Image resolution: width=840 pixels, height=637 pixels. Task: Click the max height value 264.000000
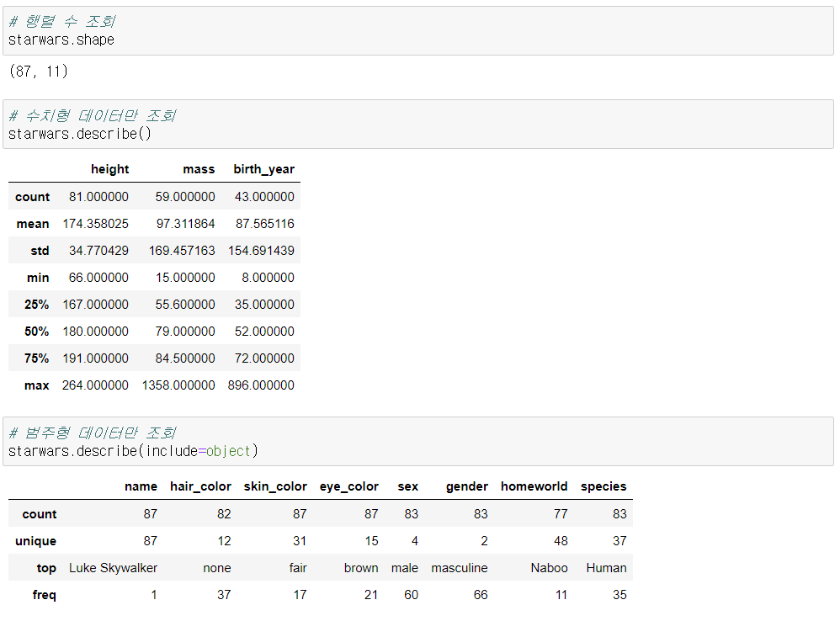point(95,385)
